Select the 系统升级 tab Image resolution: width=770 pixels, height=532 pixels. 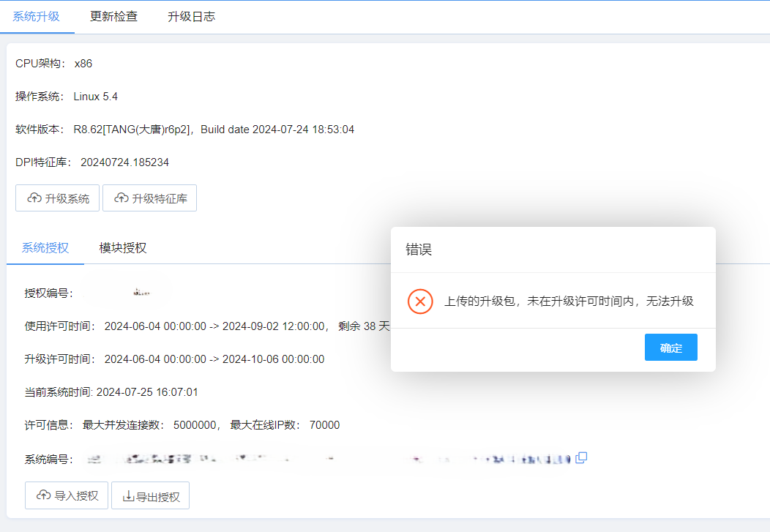point(37,15)
